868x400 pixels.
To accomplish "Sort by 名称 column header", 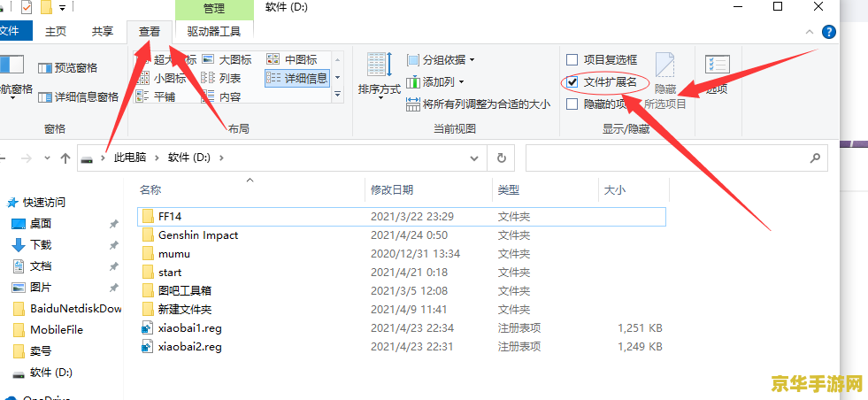I will 250,190.
